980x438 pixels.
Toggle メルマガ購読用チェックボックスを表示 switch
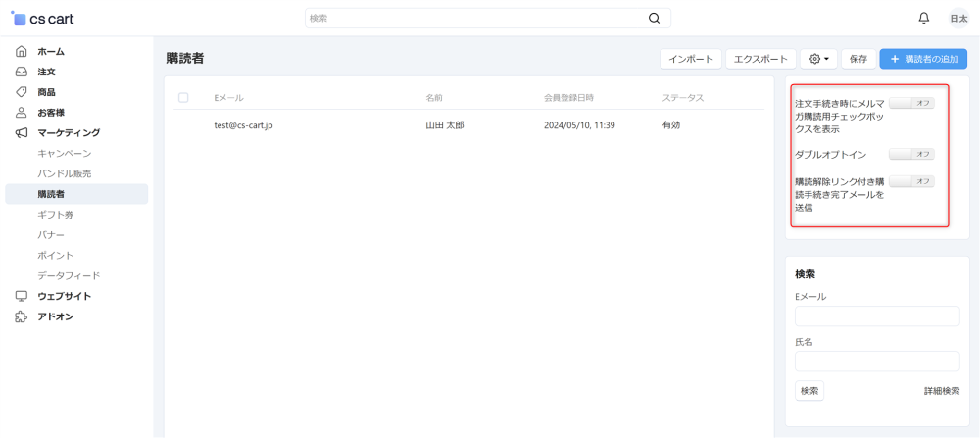coord(911,103)
